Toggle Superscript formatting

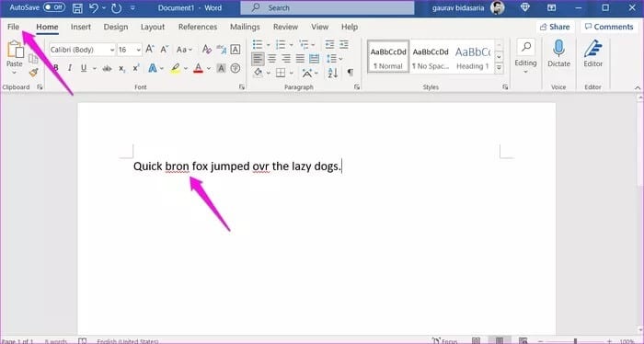click(x=136, y=68)
